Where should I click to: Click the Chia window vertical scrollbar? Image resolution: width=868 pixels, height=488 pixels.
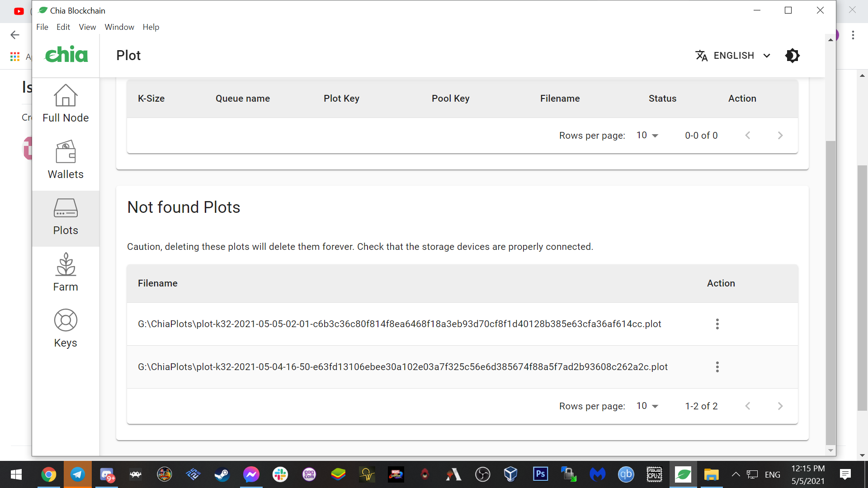tap(830, 293)
